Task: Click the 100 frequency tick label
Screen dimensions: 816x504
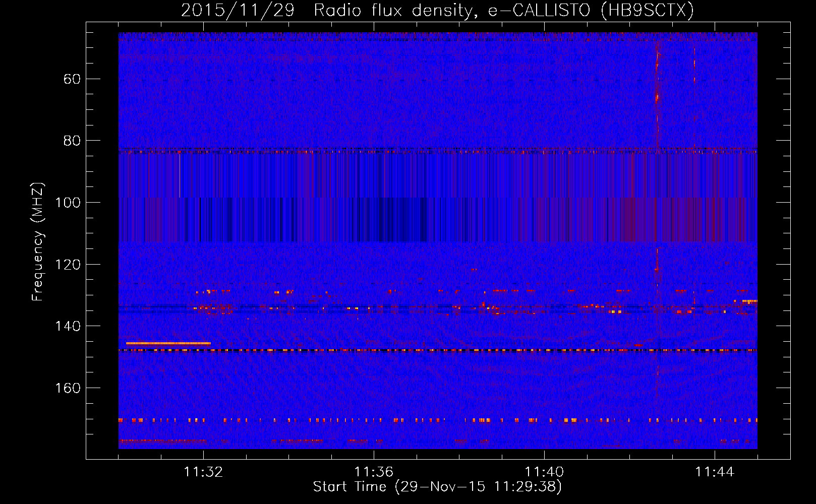Action: click(x=68, y=203)
